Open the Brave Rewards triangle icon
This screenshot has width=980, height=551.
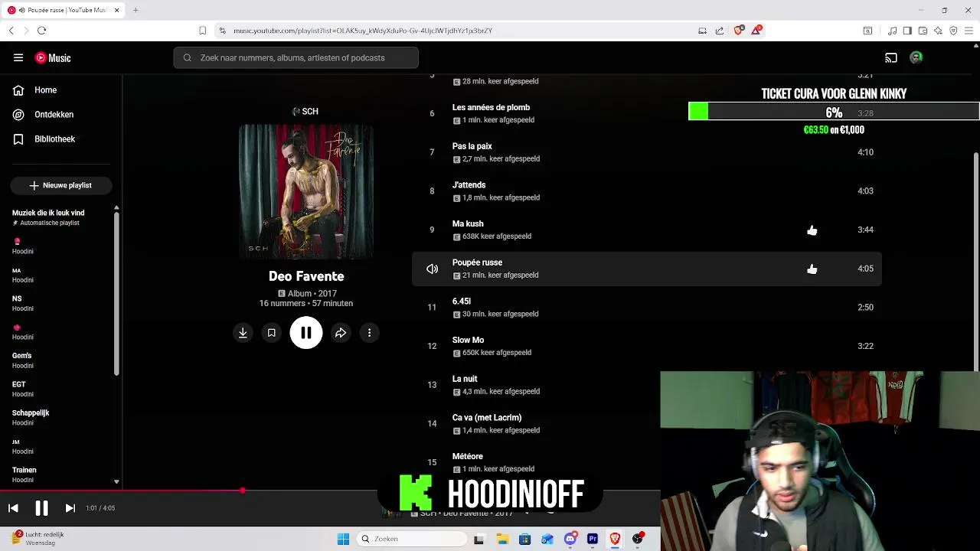pyautogui.click(x=756, y=31)
